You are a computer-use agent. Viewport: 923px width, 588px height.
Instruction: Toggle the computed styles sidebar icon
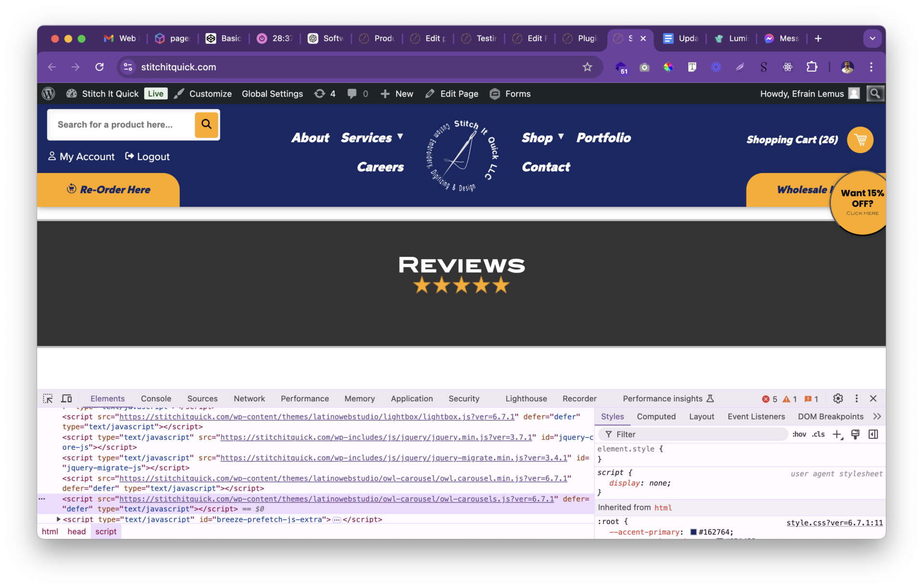pyautogui.click(x=873, y=435)
